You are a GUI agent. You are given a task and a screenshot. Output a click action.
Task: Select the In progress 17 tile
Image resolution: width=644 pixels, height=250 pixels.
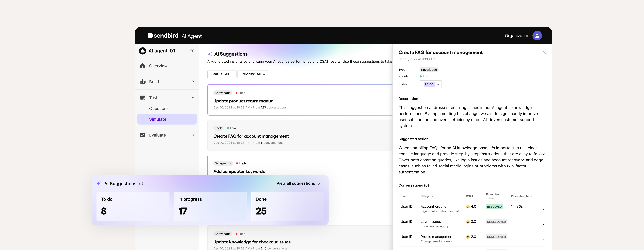[x=210, y=206]
